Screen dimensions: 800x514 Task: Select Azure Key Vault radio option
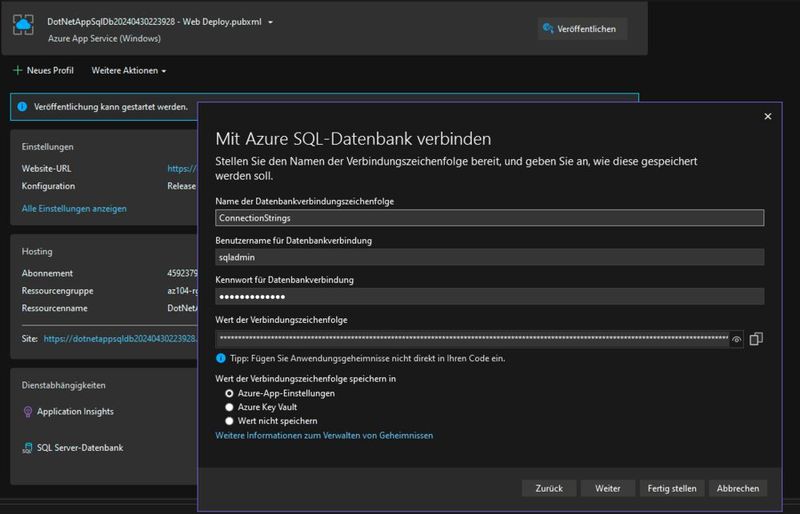coord(229,408)
